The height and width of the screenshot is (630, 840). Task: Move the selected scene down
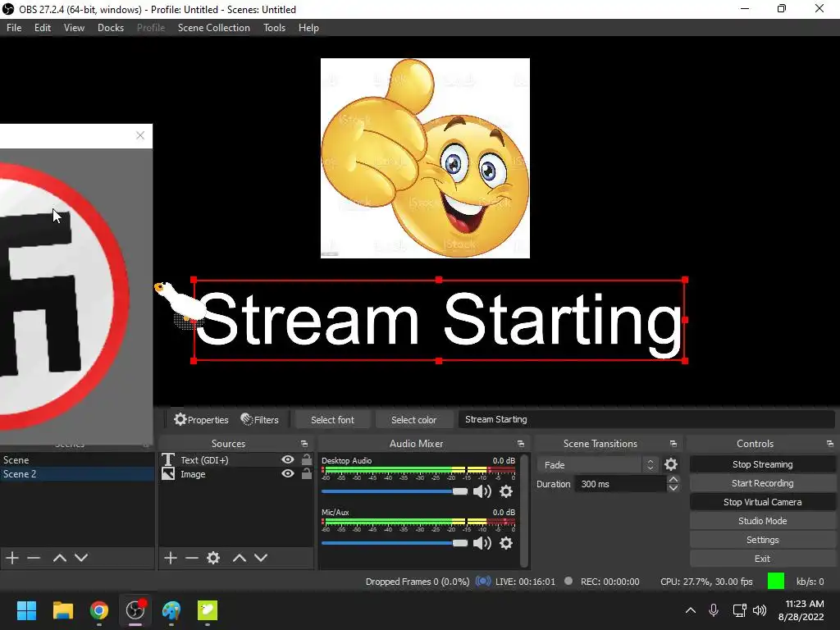pos(81,558)
